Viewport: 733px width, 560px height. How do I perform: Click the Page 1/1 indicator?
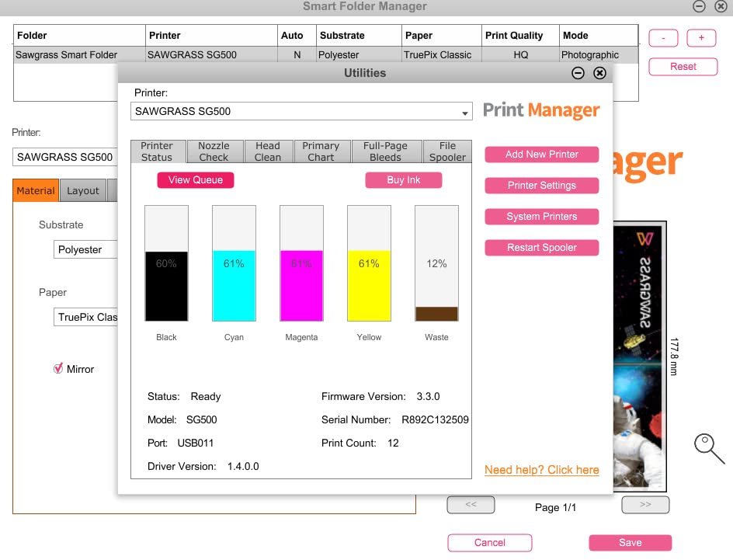click(x=555, y=507)
